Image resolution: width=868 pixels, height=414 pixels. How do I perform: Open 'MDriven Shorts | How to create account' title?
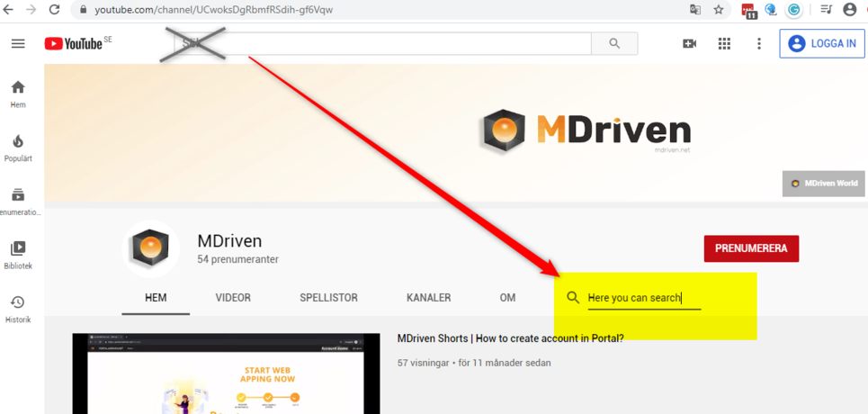coord(510,338)
